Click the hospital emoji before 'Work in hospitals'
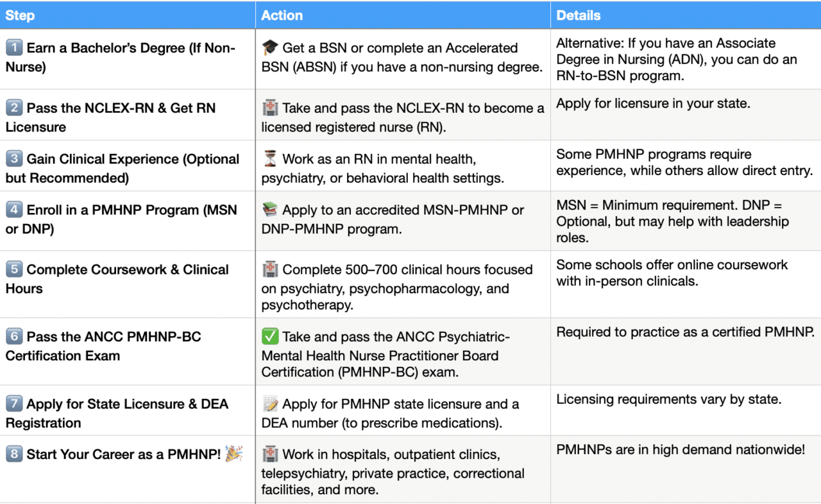Screen dimensions: 821x504 tap(270, 455)
